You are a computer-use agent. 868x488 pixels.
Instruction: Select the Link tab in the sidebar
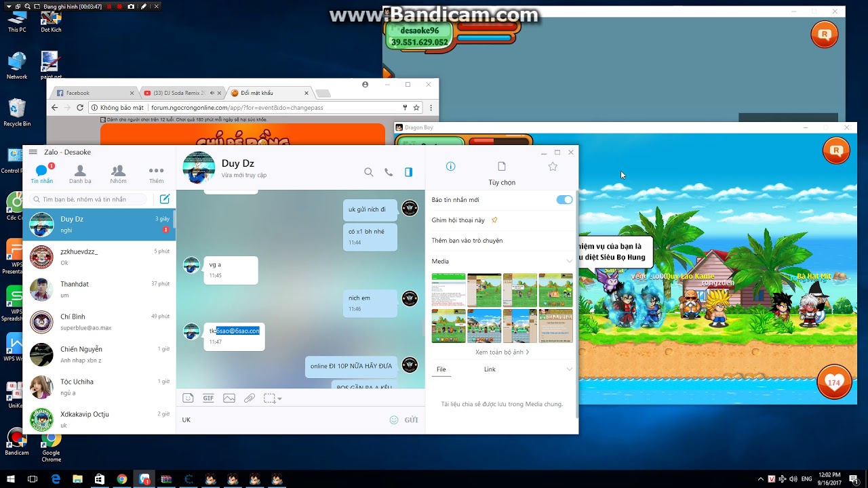[490, 369]
